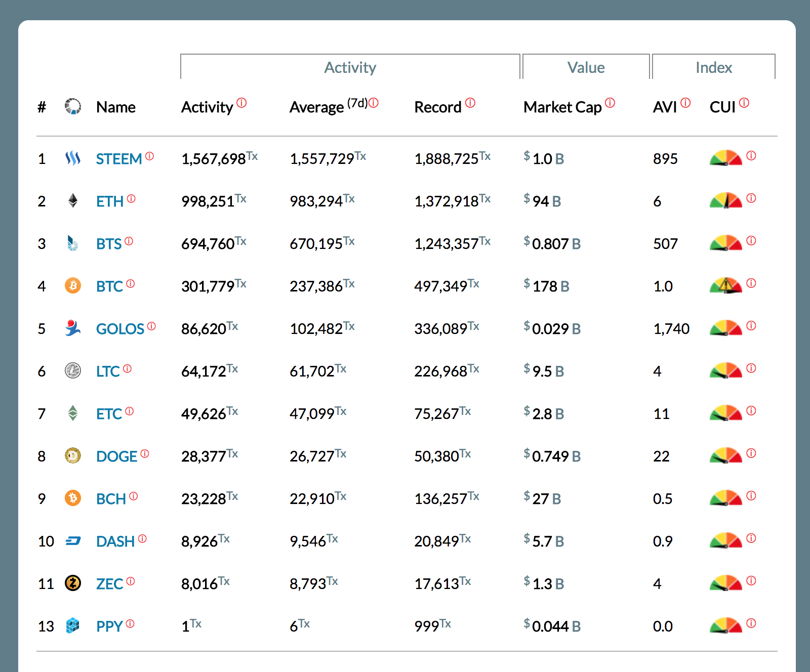810x672 pixels.
Task: Open the BCH link
Action: click(x=111, y=499)
